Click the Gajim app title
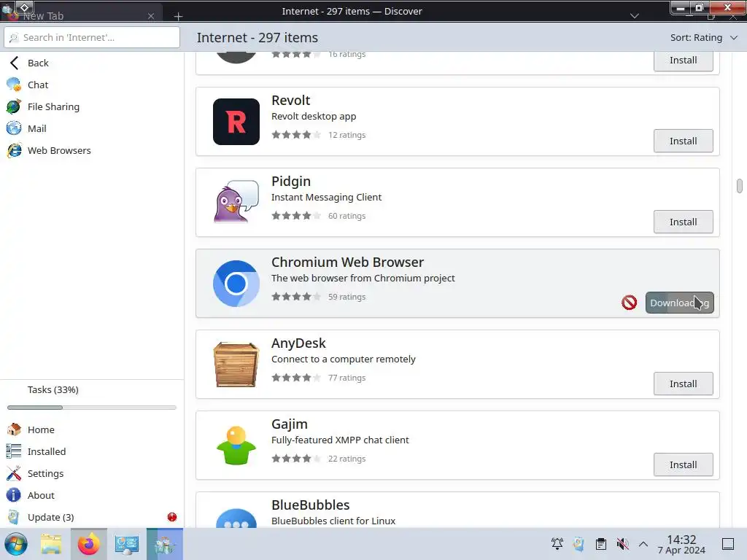 [x=290, y=424]
